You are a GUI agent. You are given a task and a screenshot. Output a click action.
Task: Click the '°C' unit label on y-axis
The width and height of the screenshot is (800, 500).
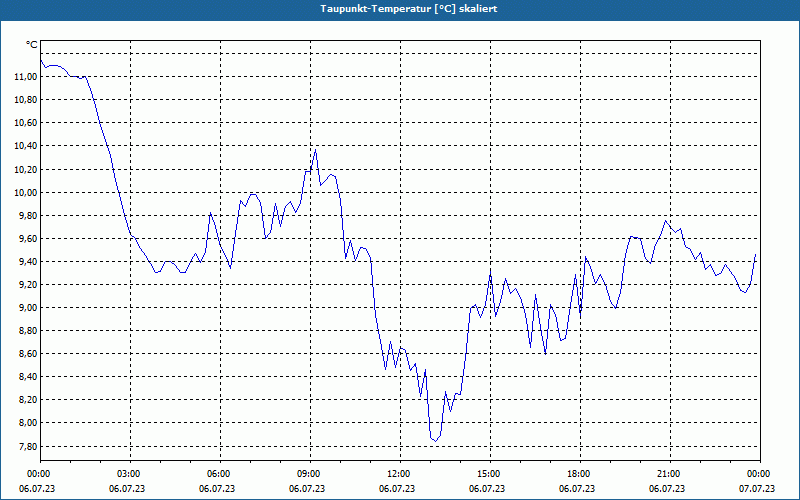32,45
